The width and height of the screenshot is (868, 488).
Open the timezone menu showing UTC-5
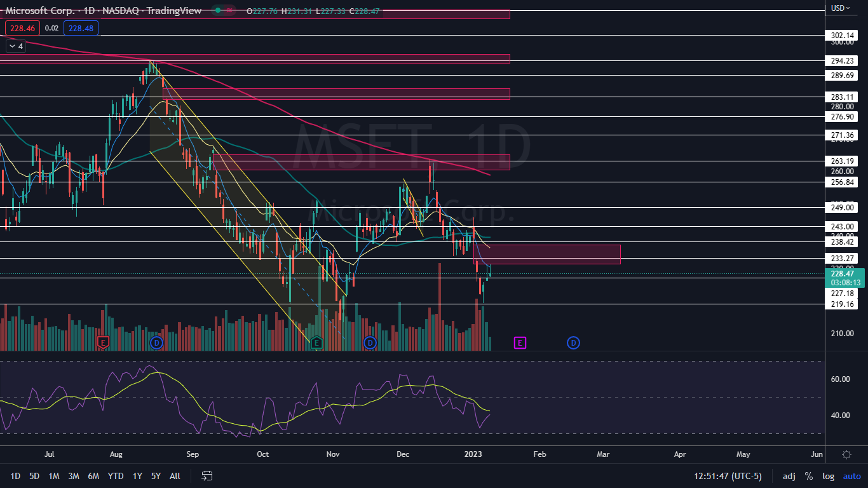728,476
